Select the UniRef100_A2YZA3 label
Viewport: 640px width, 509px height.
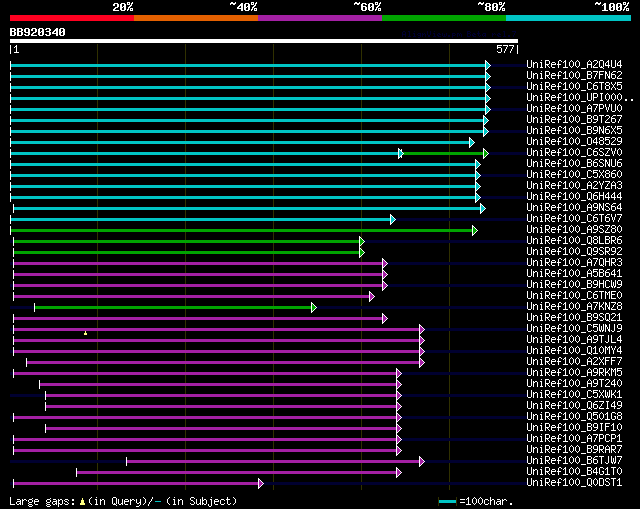coord(574,186)
